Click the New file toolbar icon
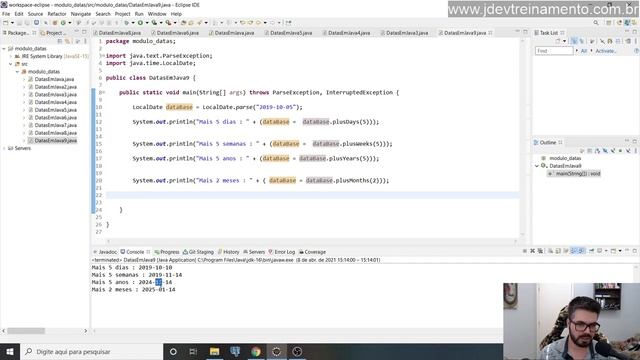The width and height of the screenshot is (640, 360). pyautogui.click(x=6, y=22)
